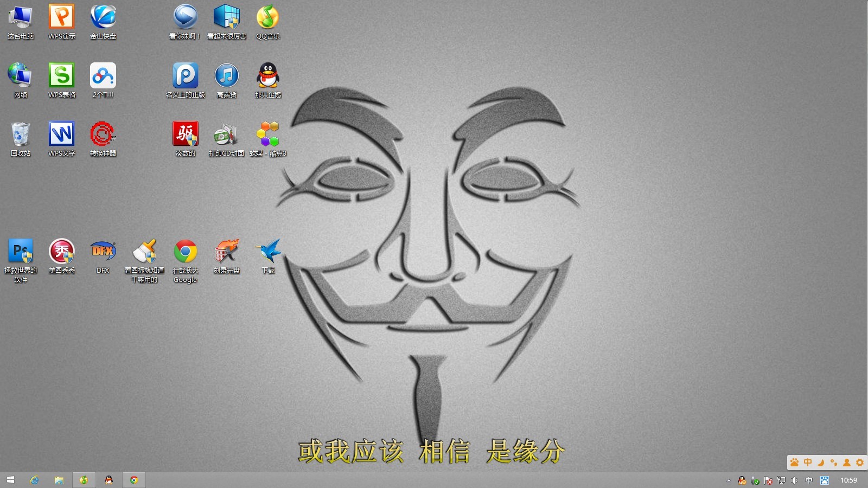Open the QQ penguin taskbar button
868x488 pixels.
[109, 480]
